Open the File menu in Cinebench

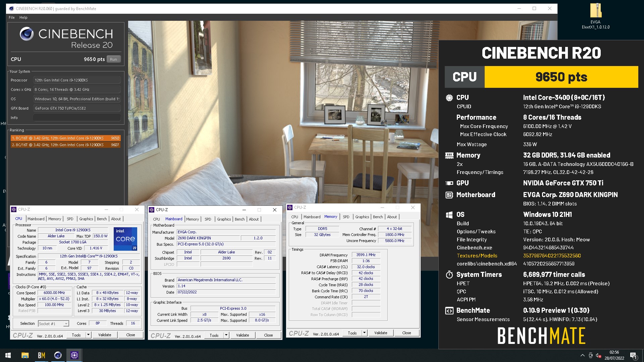(x=12, y=17)
